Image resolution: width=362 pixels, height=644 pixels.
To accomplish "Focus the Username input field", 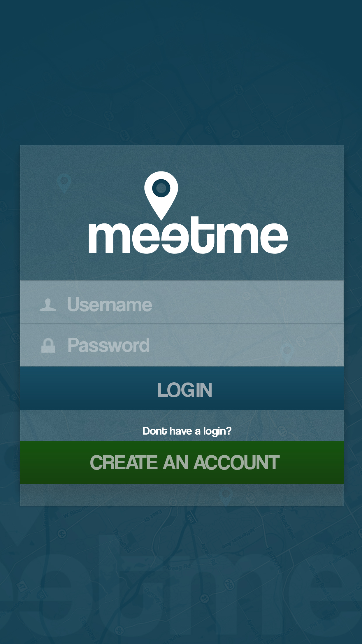I will [x=182, y=302].
